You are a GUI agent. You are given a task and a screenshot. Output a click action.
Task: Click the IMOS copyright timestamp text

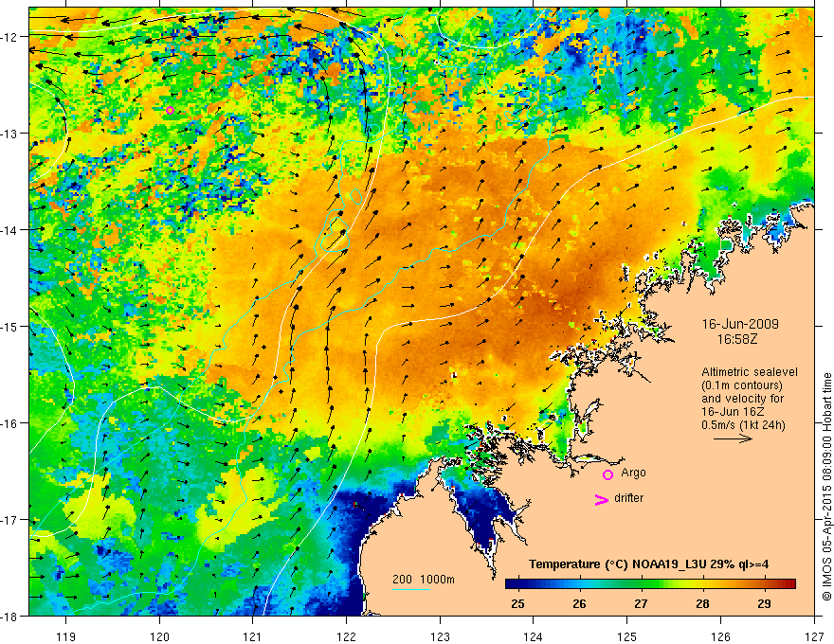coord(826,487)
